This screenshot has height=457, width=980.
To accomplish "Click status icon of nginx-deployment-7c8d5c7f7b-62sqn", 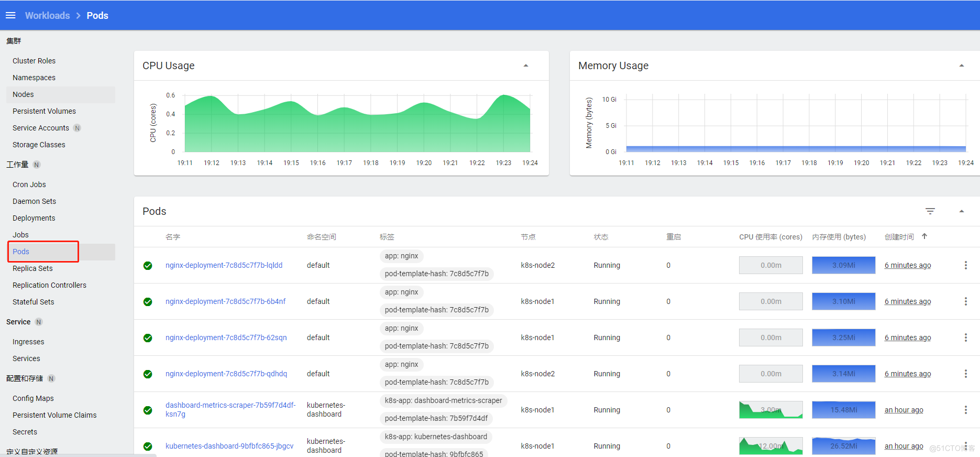I will (x=148, y=338).
